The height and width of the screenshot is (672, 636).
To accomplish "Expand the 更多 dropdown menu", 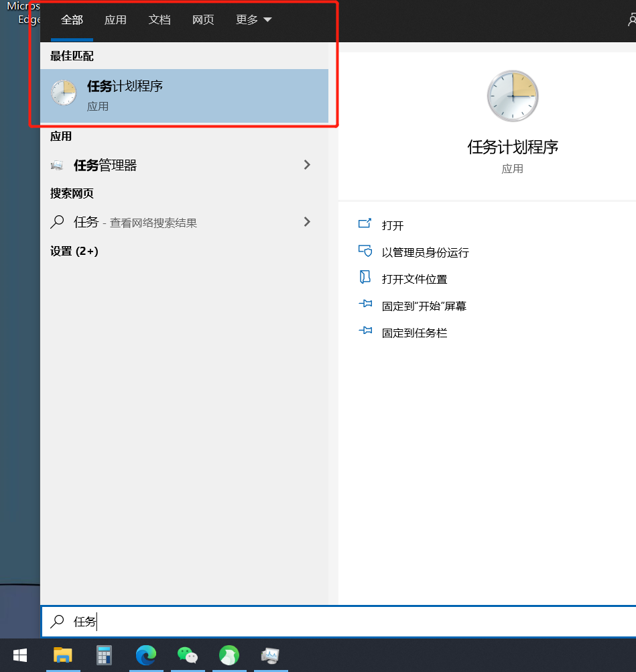I will (253, 20).
